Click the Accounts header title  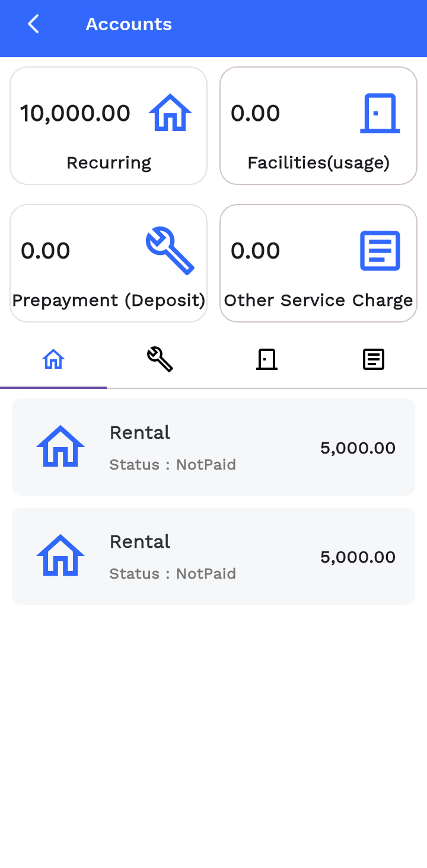129,24
